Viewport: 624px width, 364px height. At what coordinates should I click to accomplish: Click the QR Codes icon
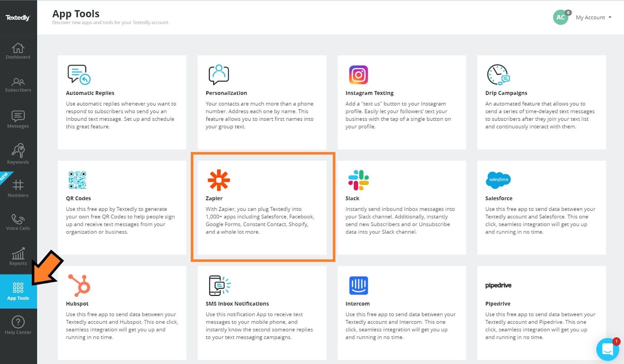(78, 180)
